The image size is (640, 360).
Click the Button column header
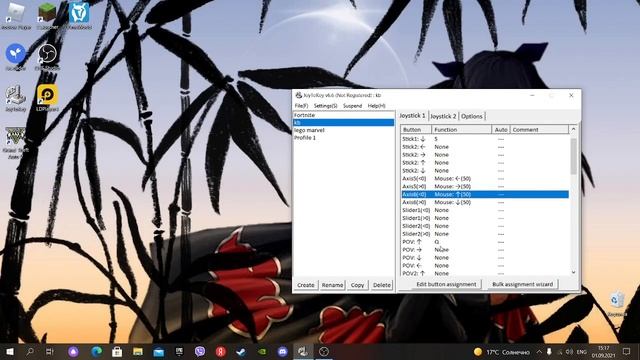tap(416, 129)
